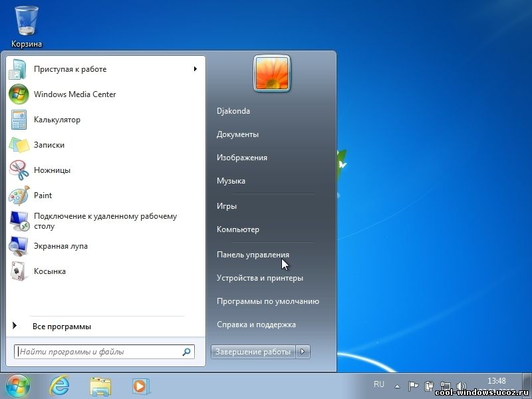Open the Калькулятор calculator icon
The width and height of the screenshot is (532, 399).
point(19,120)
